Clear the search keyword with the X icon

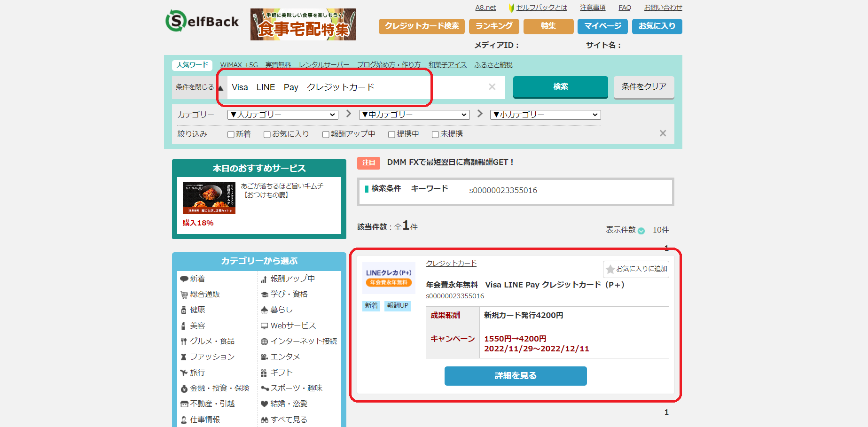point(492,86)
